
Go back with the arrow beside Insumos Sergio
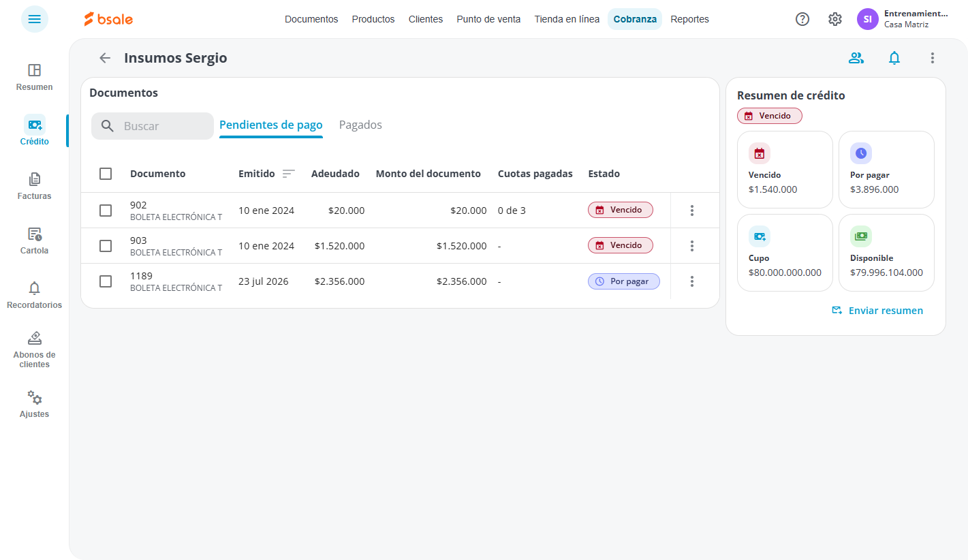point(105,58)
